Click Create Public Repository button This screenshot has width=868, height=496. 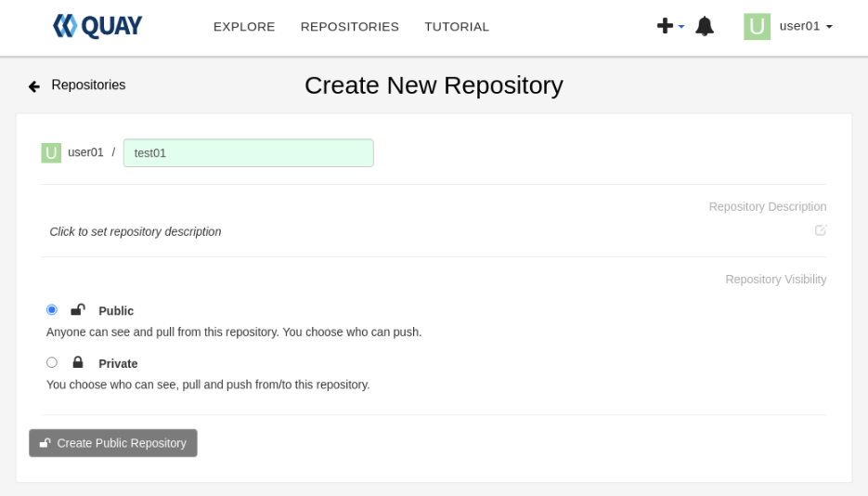click(113, 443)
